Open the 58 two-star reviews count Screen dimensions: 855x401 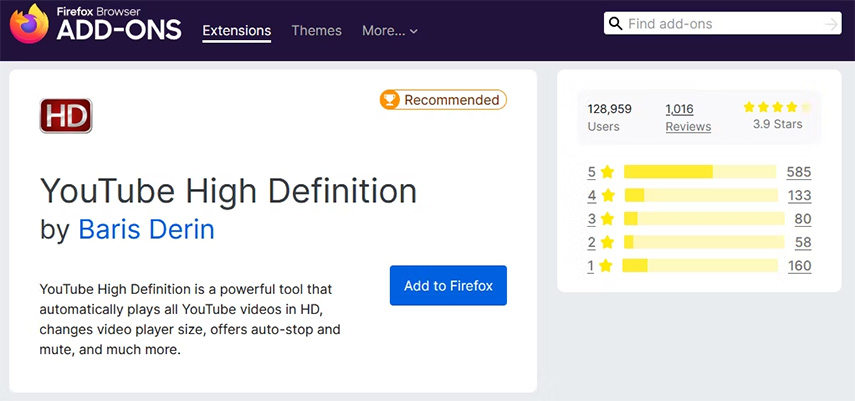click(x=803, y=242)
